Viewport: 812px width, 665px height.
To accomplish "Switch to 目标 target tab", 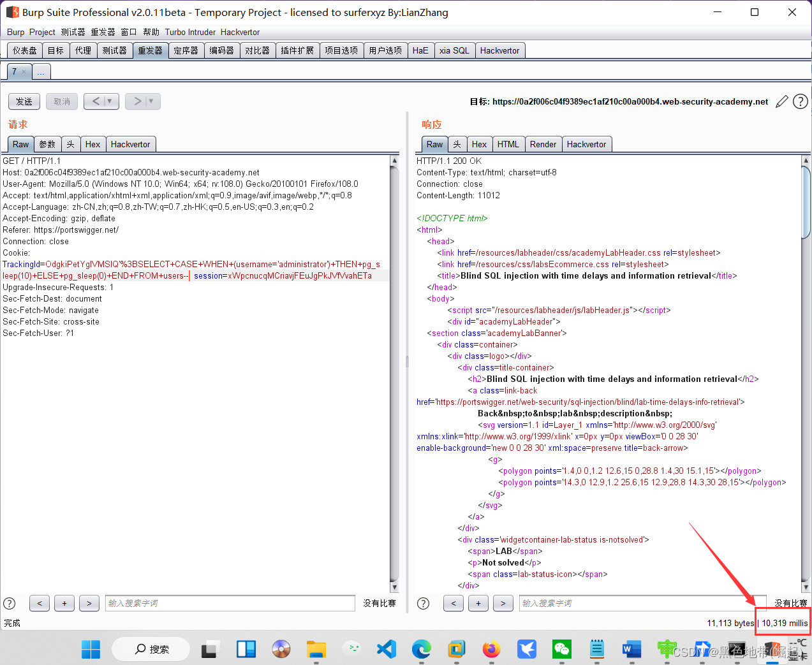I will pos(56,50).
